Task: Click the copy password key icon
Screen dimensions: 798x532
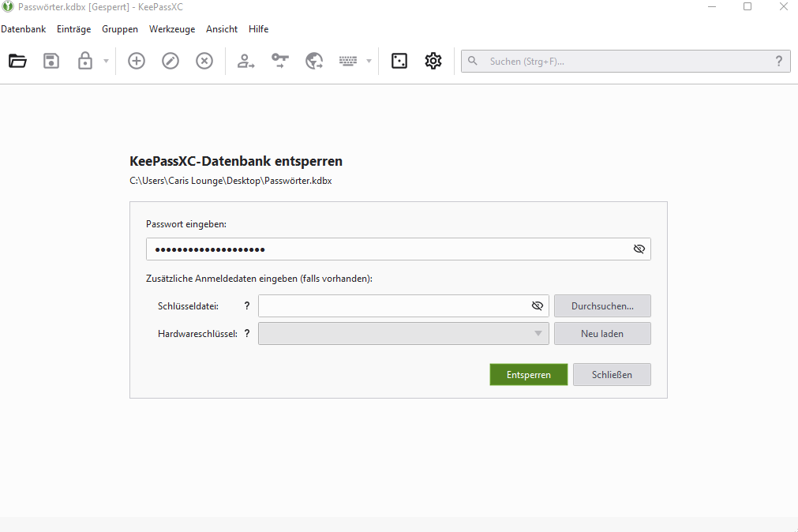Action: click(280, 61)
